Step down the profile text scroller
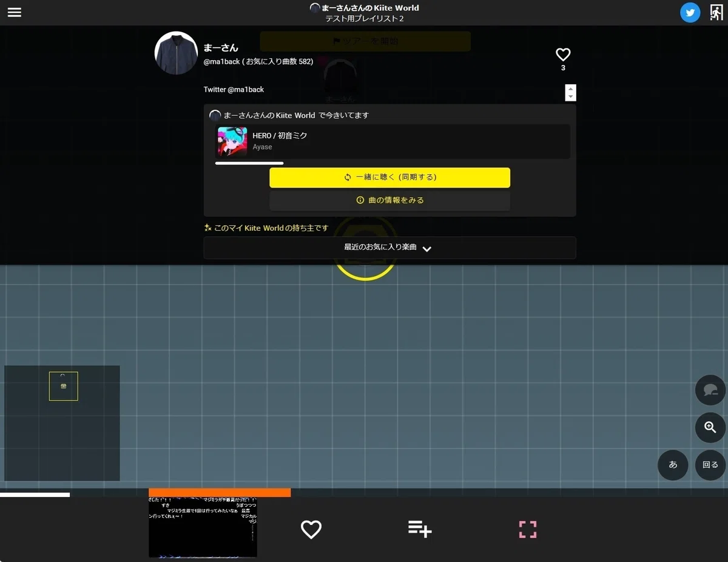Viewport: 728px width, 562px height. click(x=570, y=96)
